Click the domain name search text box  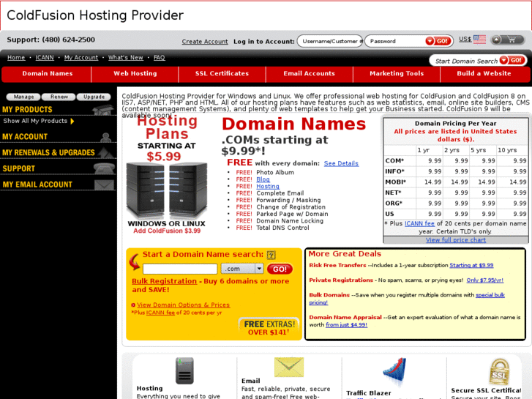180,269
